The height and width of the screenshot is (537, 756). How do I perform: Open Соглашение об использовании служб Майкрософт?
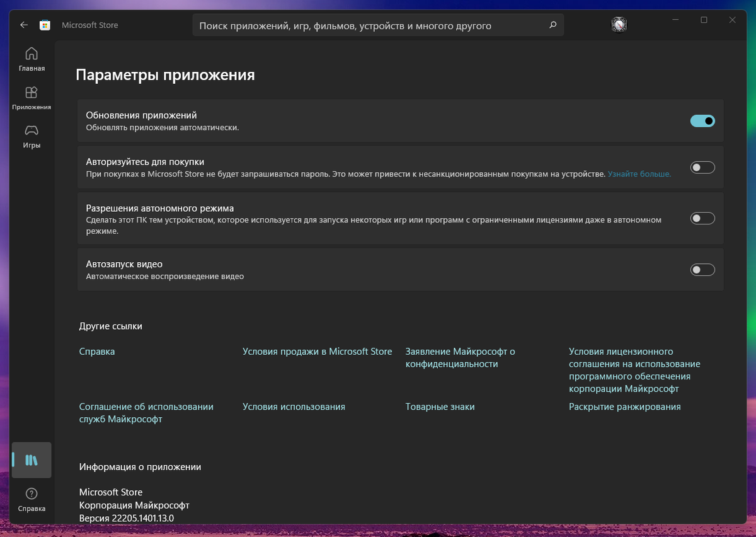tap(146, 413)
